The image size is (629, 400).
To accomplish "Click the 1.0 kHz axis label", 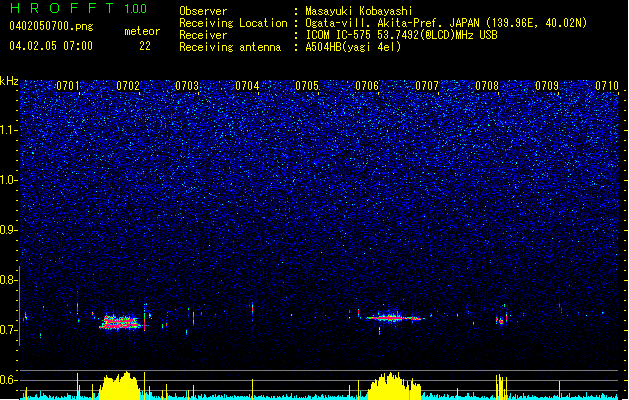I will (8, 180).
